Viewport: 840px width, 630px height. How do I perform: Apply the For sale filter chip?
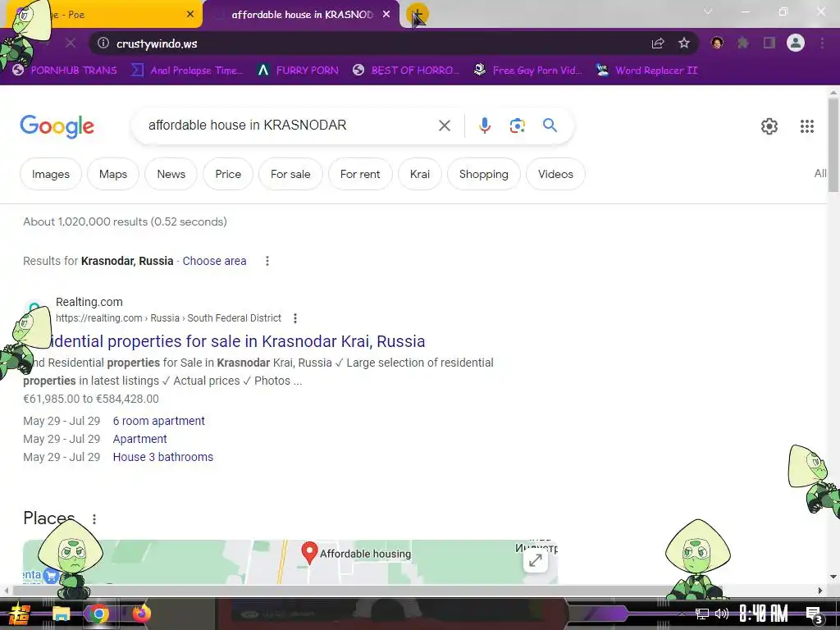coord(290,174)
